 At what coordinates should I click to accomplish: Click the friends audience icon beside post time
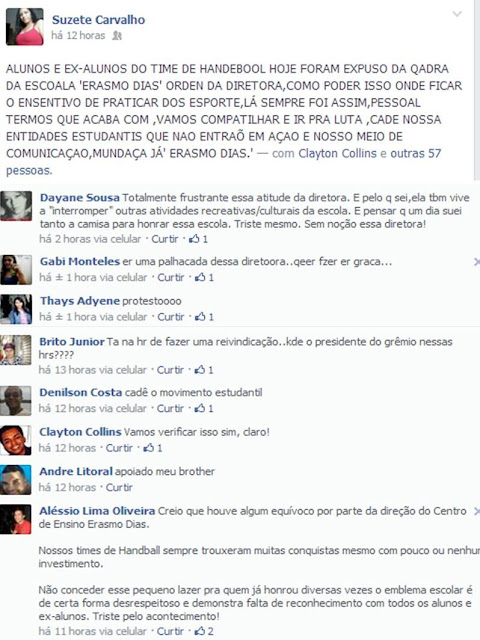(117, 36)
